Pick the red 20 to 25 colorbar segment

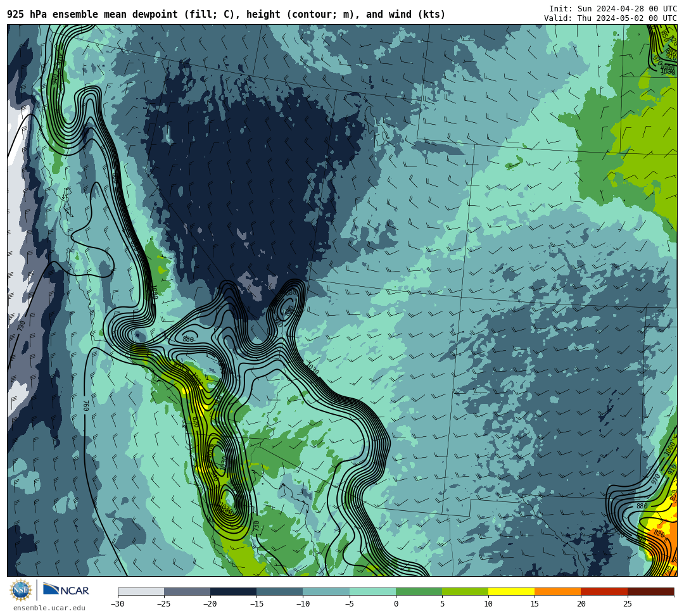click(604, 591)
